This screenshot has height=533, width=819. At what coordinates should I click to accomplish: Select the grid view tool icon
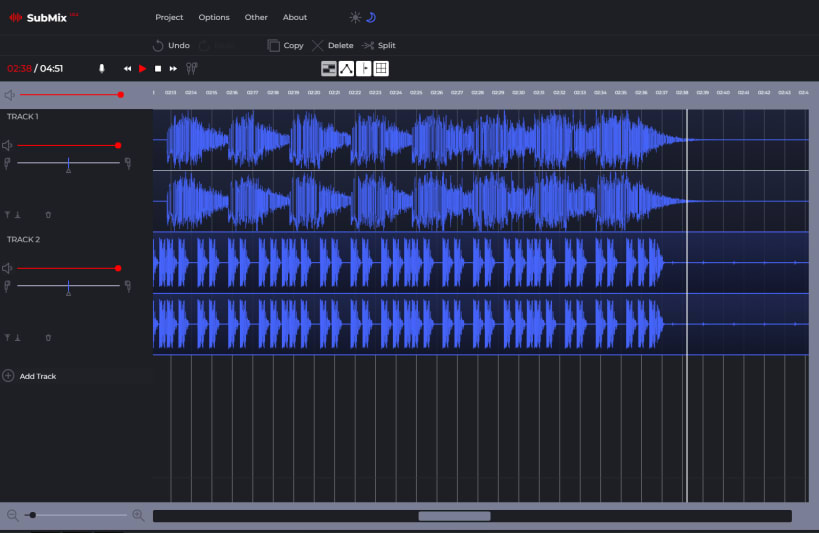pyautogui.click(x=381, y=68)
